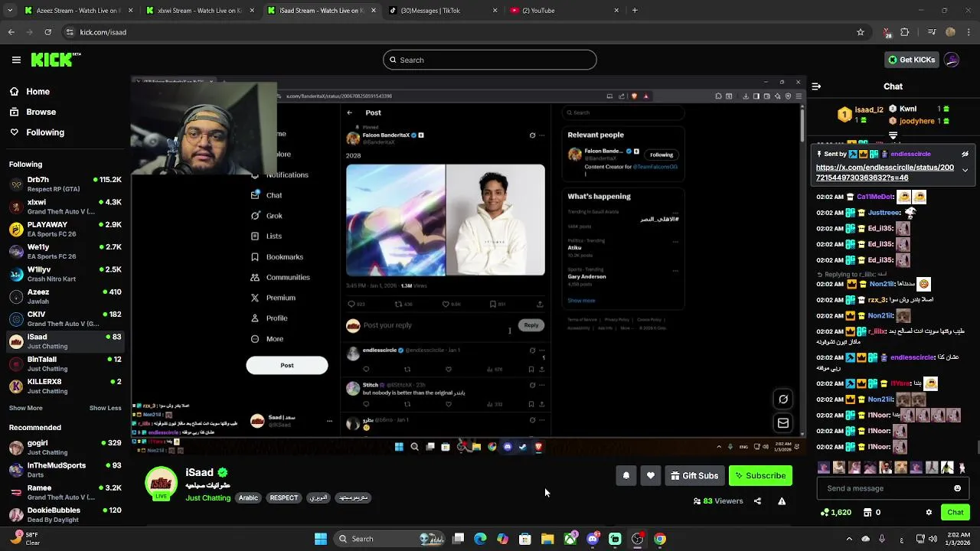980x551 pixels.
Task: Click the iSaad channel avatar
Action: pyautogui.click(x=161, y=484)
